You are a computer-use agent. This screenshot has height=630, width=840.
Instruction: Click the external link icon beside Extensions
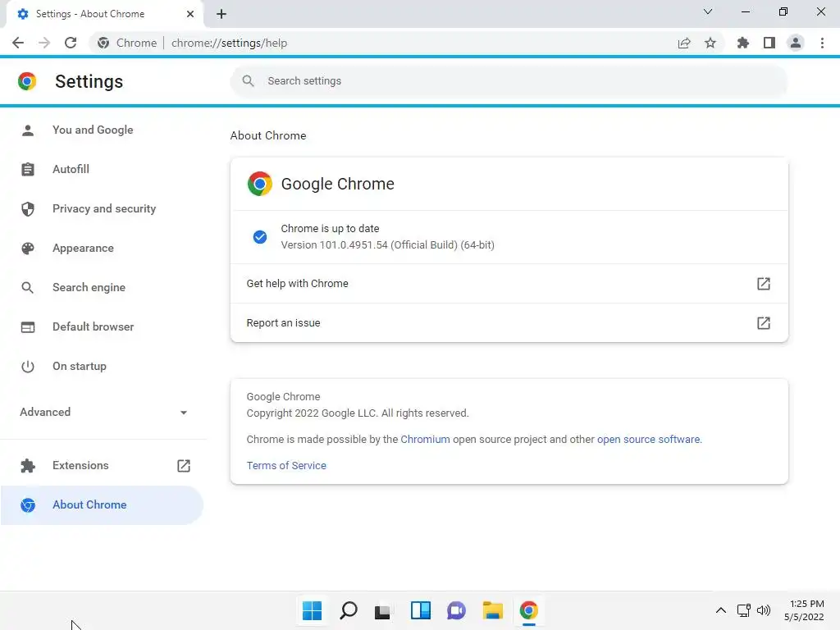click(184, 466)
